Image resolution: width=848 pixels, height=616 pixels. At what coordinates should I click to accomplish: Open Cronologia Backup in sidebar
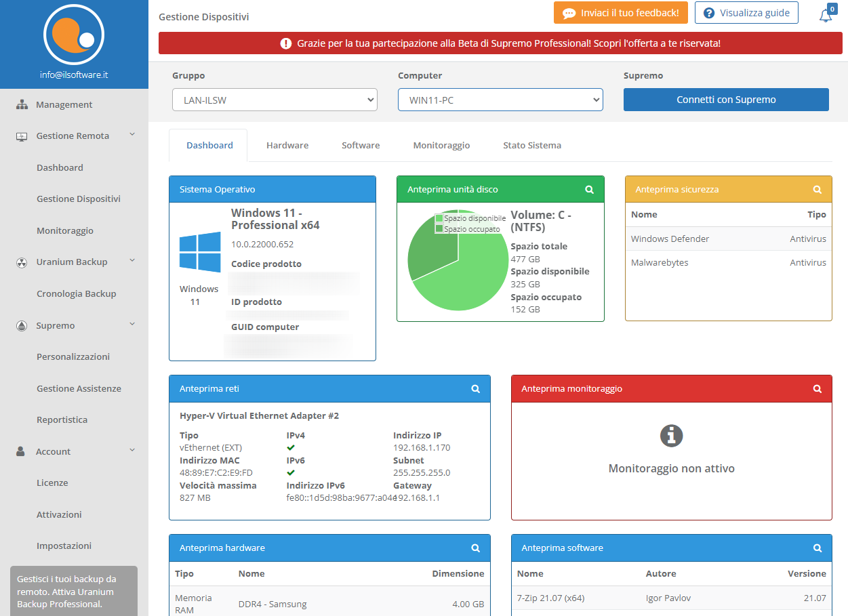coord(77,294)
